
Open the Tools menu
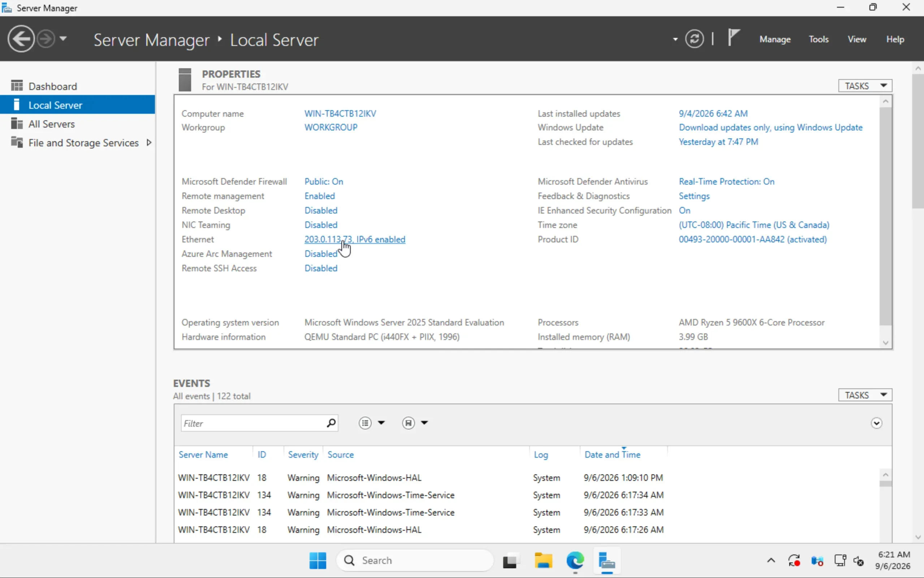818,39
